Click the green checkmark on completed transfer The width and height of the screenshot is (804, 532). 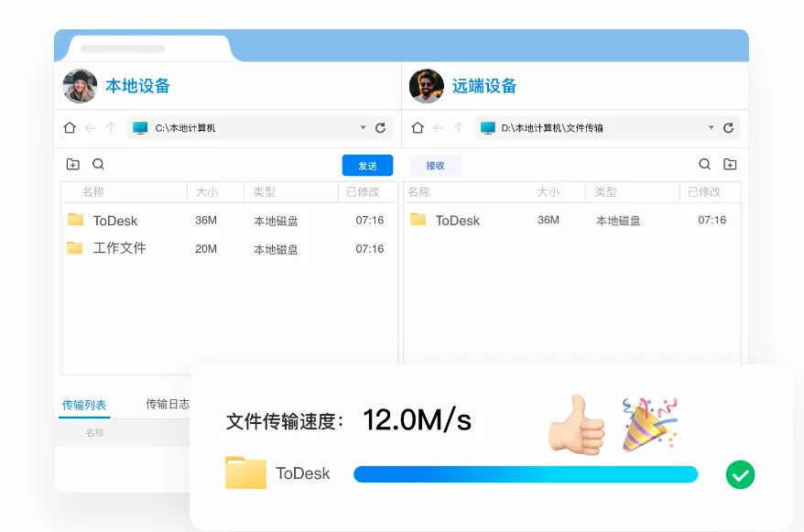(x=740, y=474)
